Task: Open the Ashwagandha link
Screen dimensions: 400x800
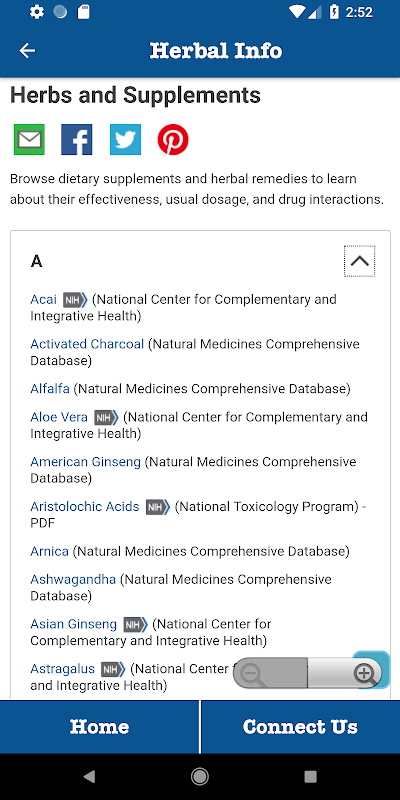Action: [73, 580]
